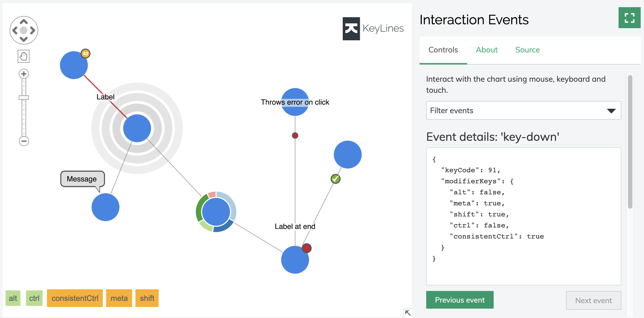Image resolution: width=644 pixels, height=318 pixels.
Task: Click the orange 43 bubble on node
Action: 85,54
